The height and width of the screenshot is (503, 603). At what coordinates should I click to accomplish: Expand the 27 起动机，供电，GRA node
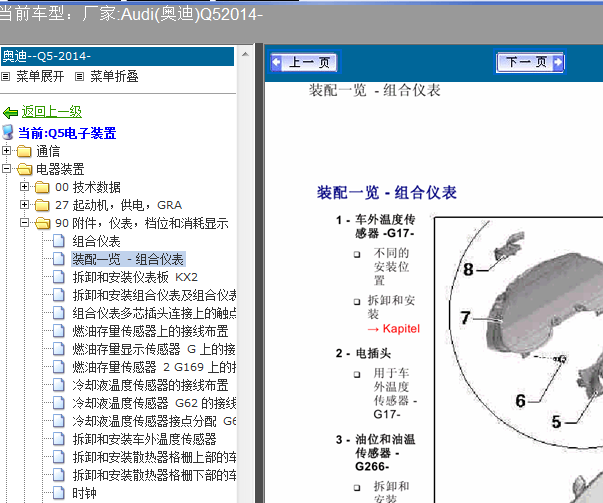24,205
